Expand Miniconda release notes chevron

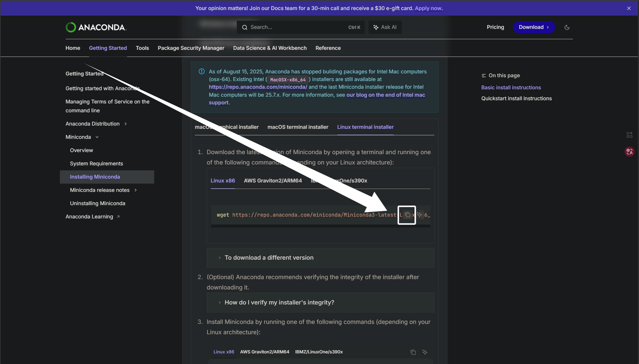click(136, 190)
